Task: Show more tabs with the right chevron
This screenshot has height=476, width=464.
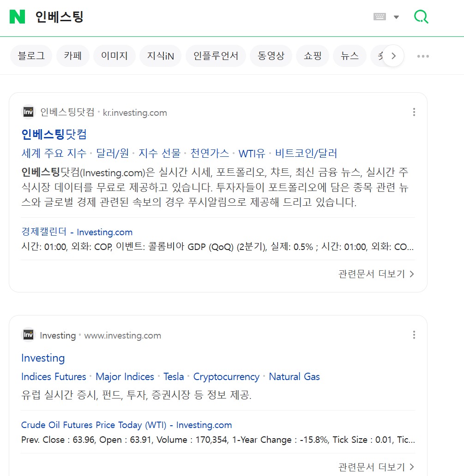Action: [x=393, y=56]
